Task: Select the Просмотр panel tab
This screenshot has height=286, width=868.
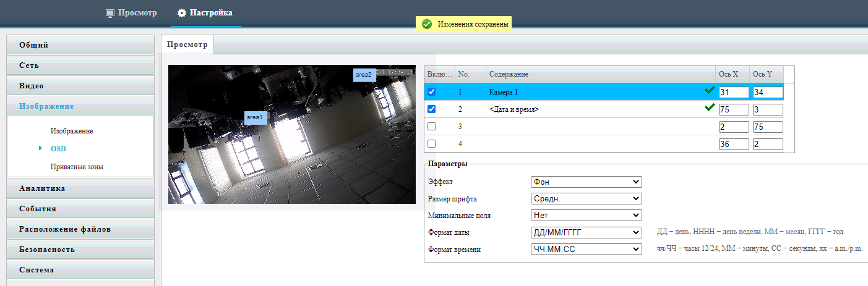Action: tap(187, 44)
